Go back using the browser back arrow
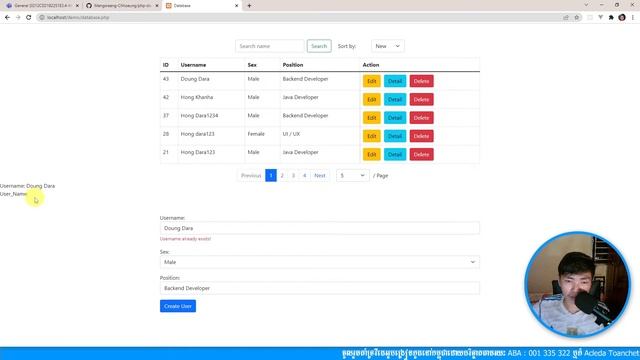Screen dimensions: 640x360 (7, 18)
